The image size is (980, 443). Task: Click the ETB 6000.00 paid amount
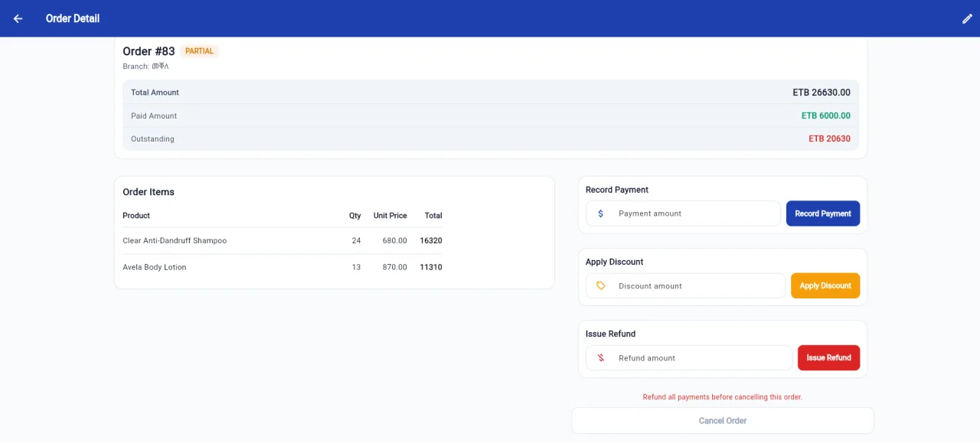pos(825,116)
